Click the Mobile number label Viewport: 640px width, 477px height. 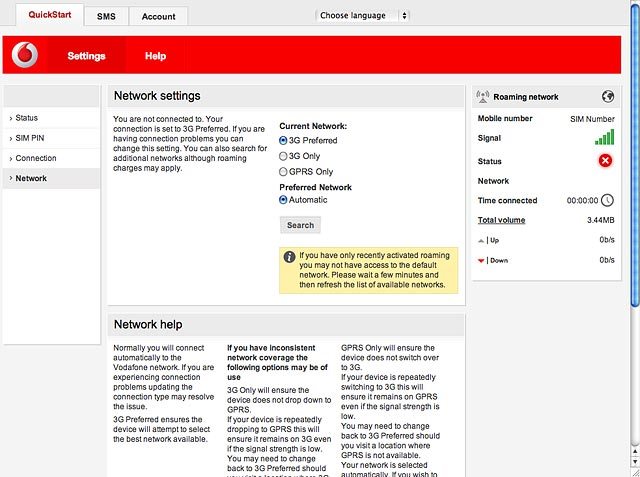point(505,118)
